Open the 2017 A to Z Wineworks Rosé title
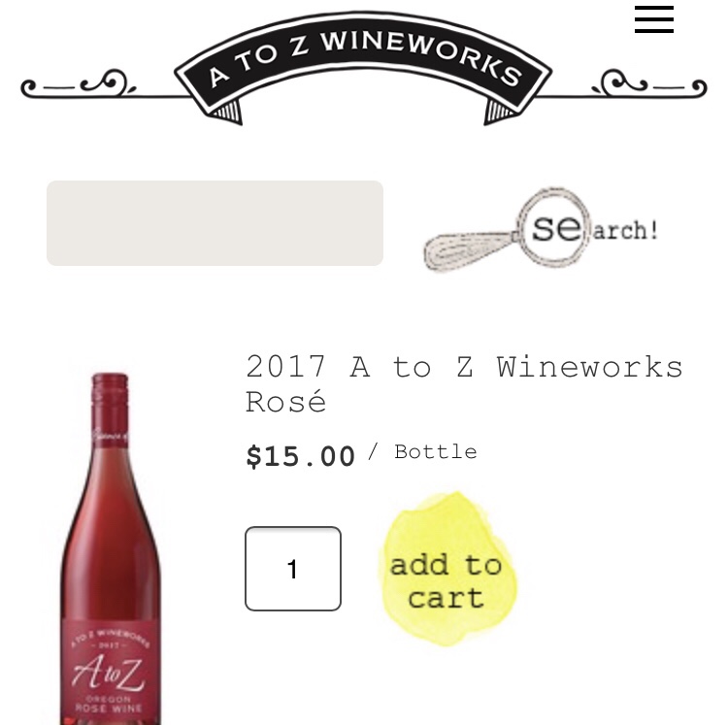Viewport: 728px width, 725px height. point(464,383)
